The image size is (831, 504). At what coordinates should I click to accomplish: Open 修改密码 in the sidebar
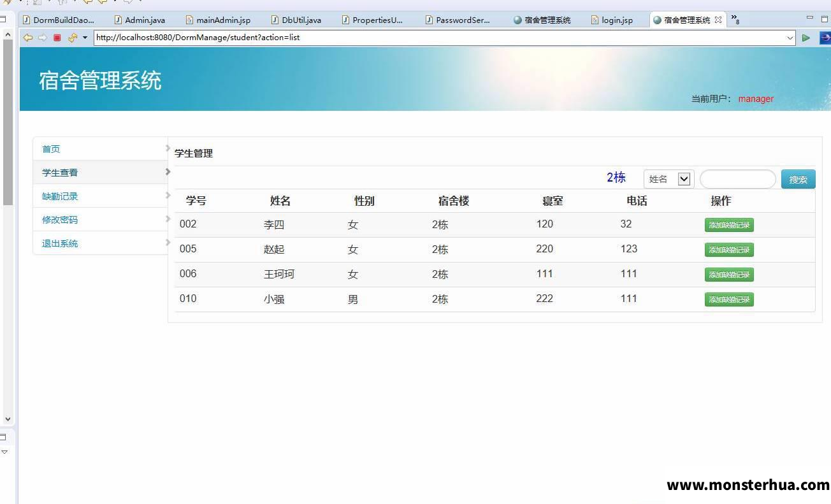(x=60, y=220)
